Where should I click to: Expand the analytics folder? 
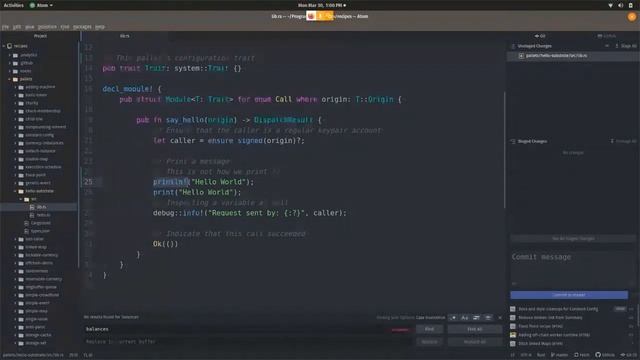[x=10, y=55]
